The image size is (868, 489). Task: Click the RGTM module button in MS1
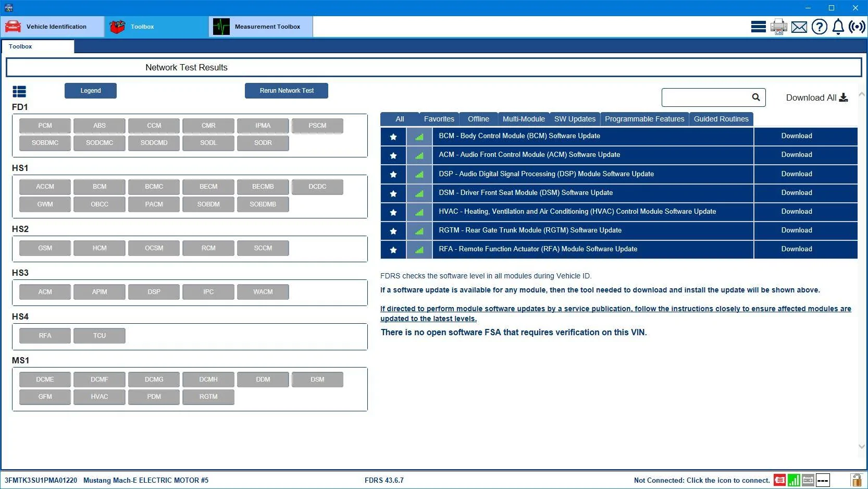[208, 397]
